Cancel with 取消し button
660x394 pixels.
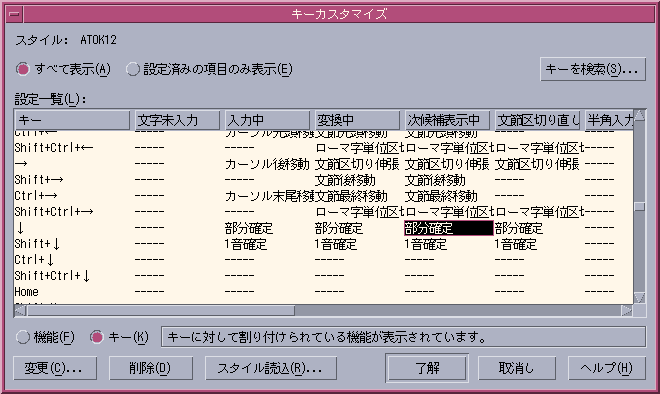coord(516,368)
